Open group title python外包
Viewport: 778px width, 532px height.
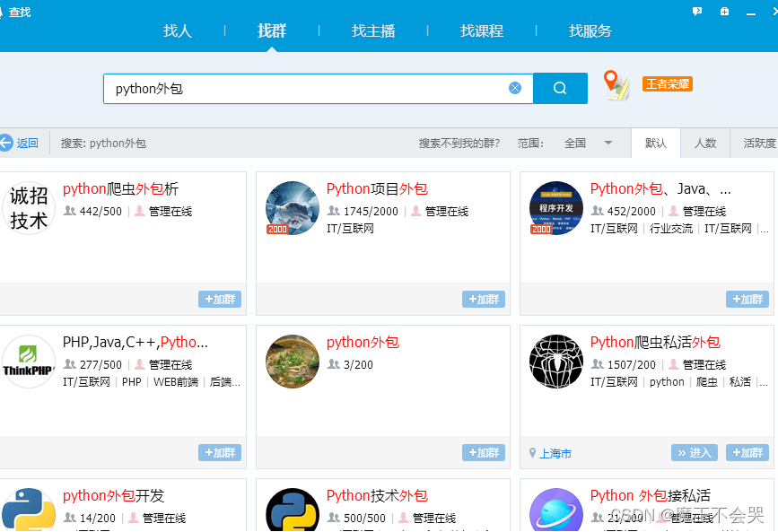pyautogui.click(x=363, y=343)
